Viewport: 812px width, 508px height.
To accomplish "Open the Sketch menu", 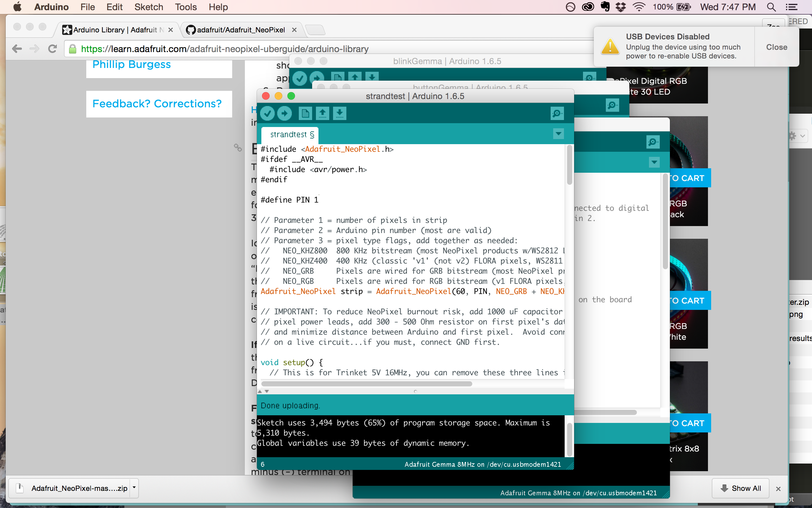I will [x=149, y=7].
